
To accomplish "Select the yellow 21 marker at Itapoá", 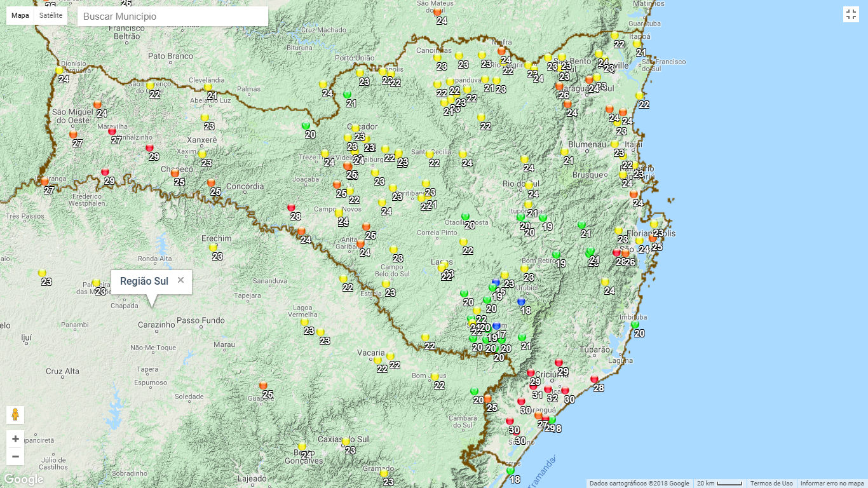I will [x=637, y=44].
